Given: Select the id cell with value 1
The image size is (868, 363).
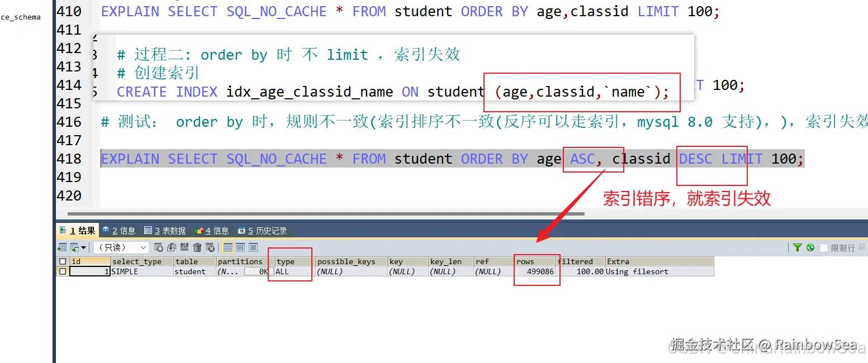Looking at the screenshot, I should [90, 271].
